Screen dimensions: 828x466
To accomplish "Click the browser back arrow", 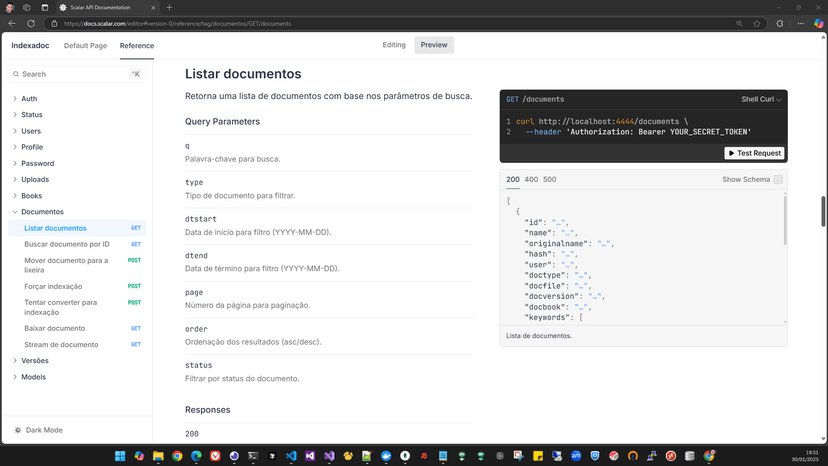I will [12, 23].
